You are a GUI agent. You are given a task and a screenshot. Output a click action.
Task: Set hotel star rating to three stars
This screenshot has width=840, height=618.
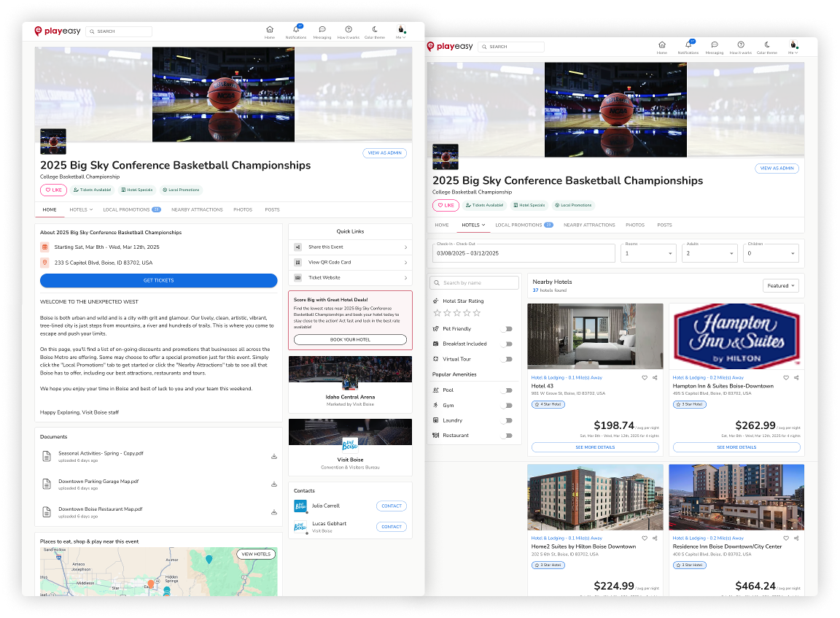457,313
